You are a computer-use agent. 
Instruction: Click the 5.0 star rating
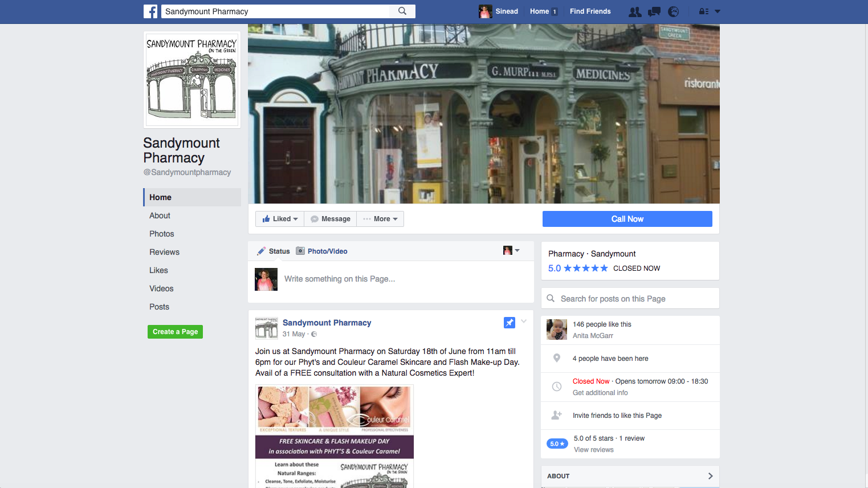click(x=578, y=269)
